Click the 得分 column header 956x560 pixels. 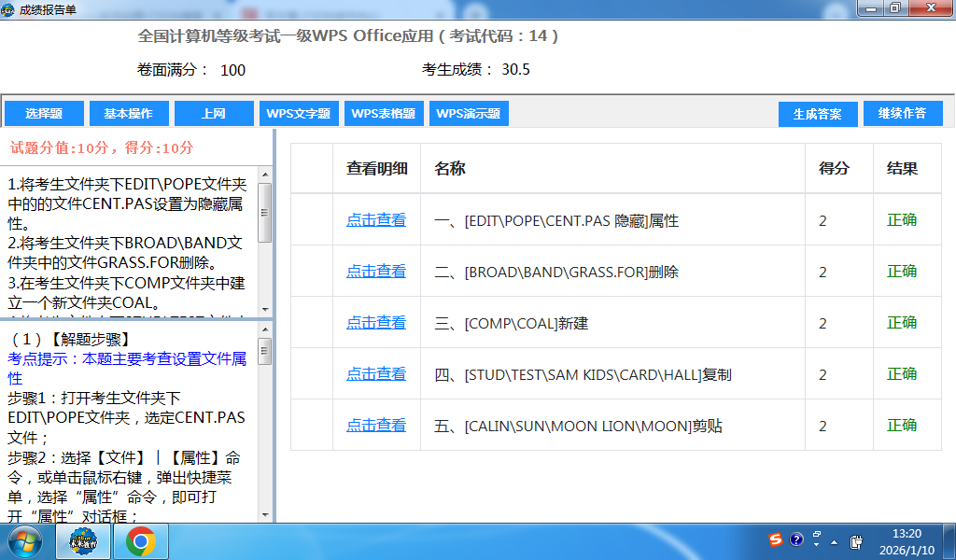(839, 169)
